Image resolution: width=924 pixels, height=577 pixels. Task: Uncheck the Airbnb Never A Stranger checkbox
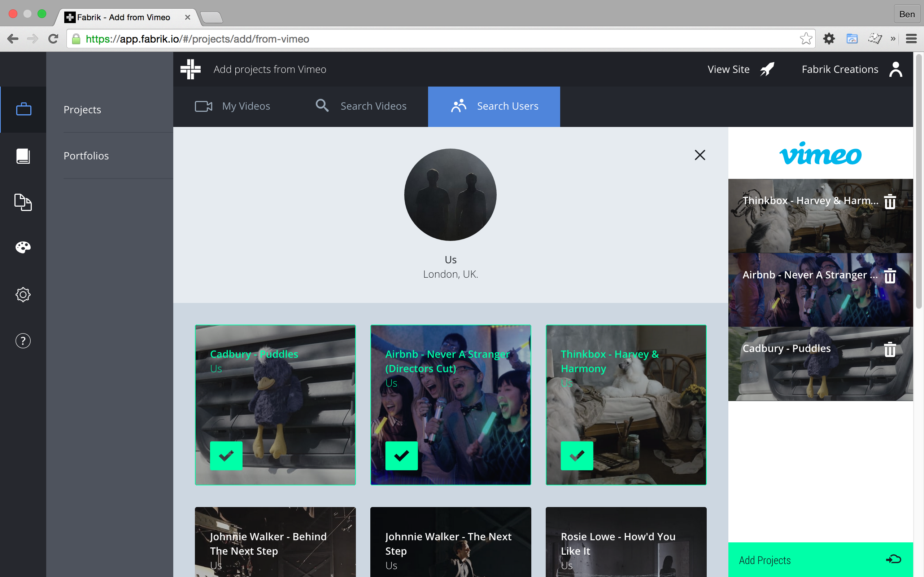[401, 455]
